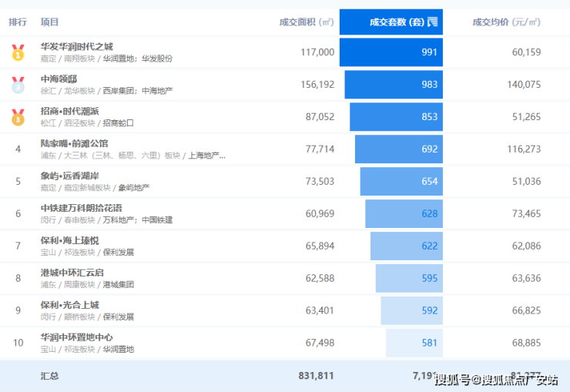Click average price 60,159
The height and width of the screenshot is (392, 570).
(526, 52)
